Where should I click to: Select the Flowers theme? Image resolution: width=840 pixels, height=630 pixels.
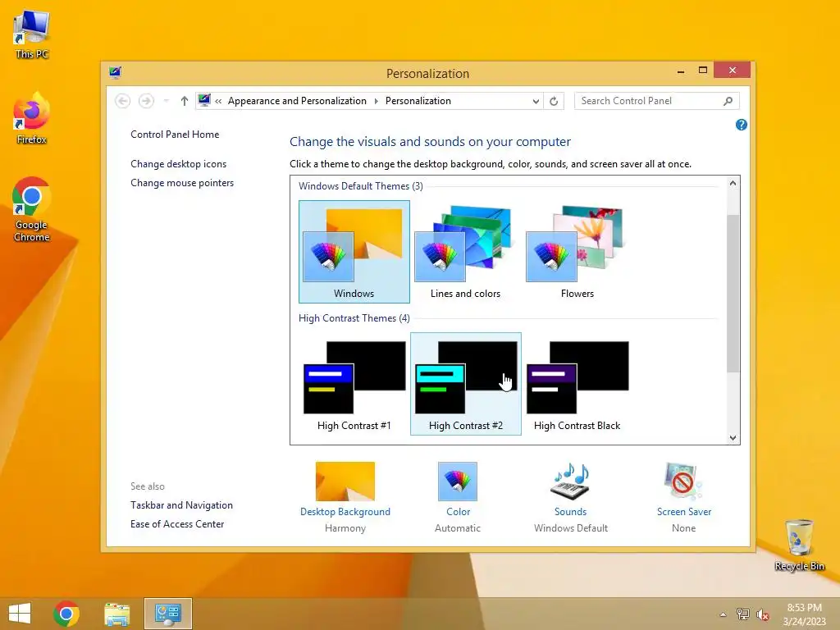click(577, 252)
